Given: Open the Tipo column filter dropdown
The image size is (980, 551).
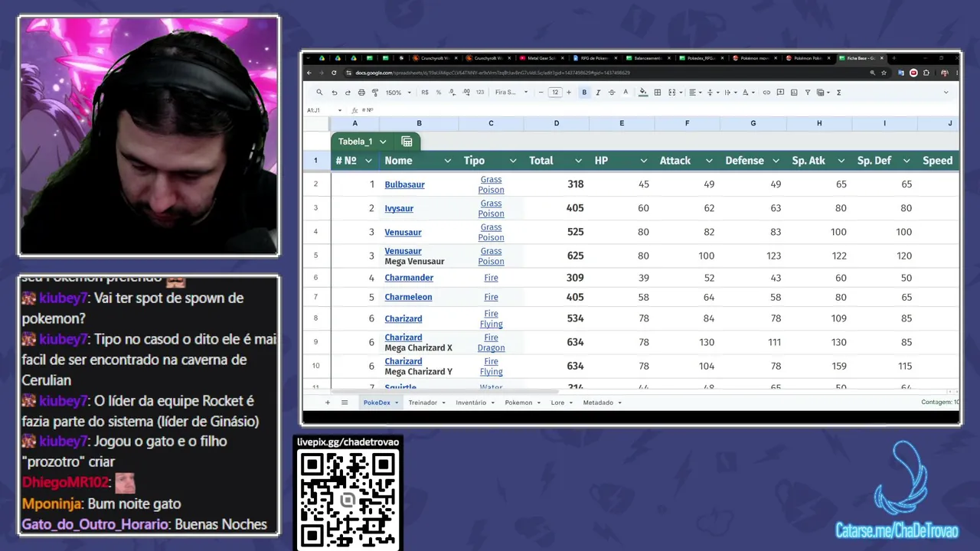Looking at the screenshot, I should (x=512, y=161).
